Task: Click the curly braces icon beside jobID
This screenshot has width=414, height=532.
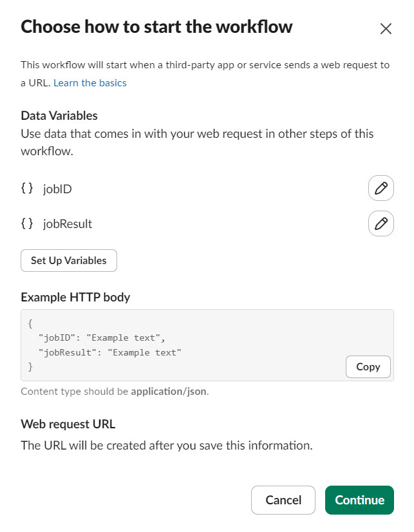Action: pos(27,188)
